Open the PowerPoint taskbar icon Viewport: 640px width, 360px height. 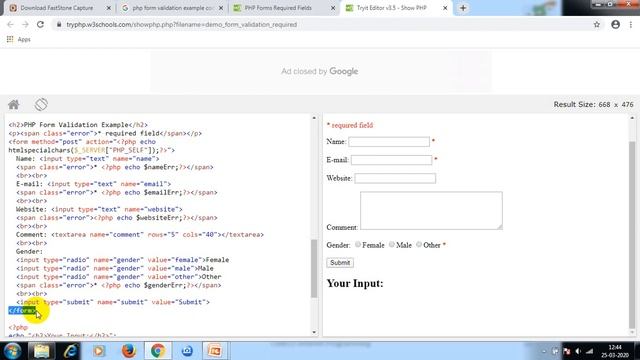pos(215,351)
